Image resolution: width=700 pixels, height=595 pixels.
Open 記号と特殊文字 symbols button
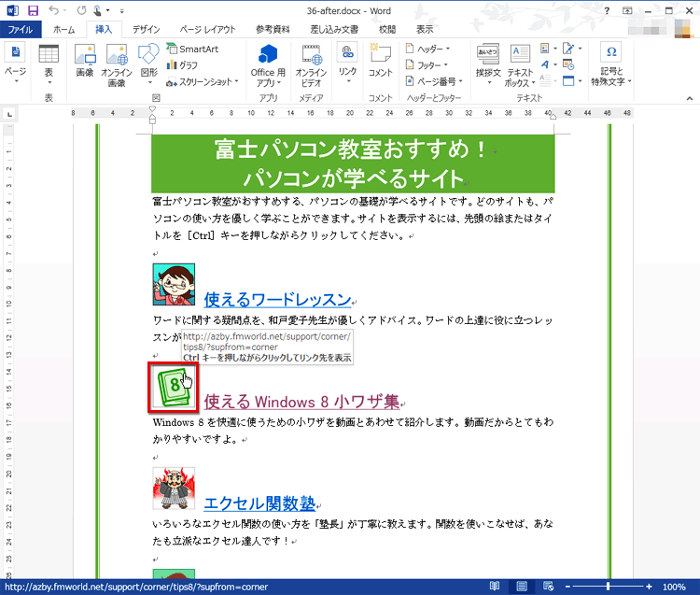[611, 64]
